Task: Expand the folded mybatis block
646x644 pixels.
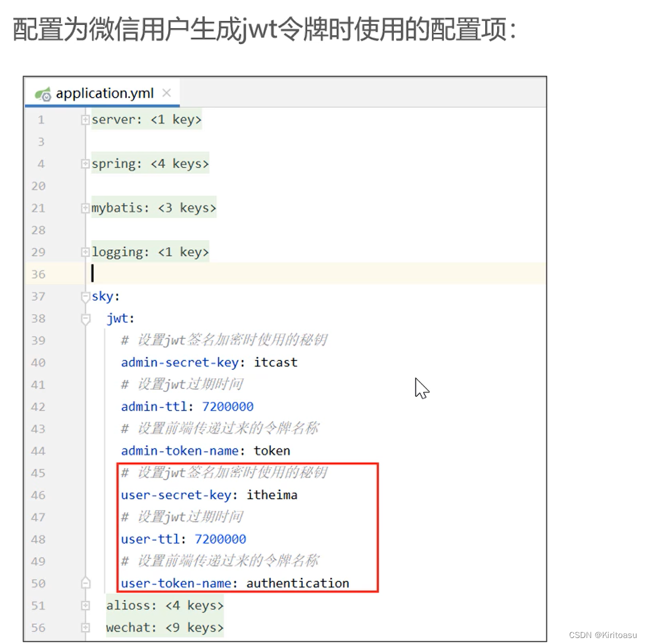Action: 85,208
